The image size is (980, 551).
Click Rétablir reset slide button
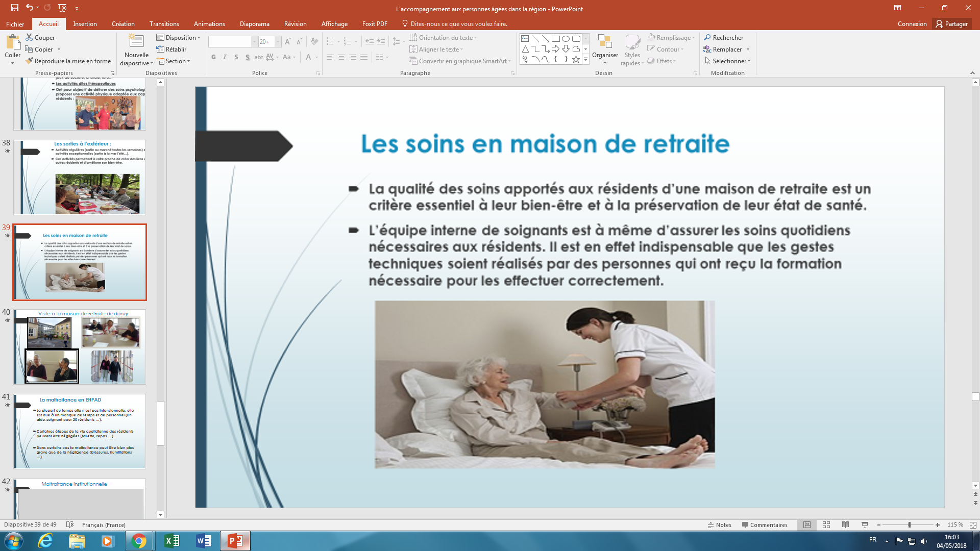[x=171, y=49]
